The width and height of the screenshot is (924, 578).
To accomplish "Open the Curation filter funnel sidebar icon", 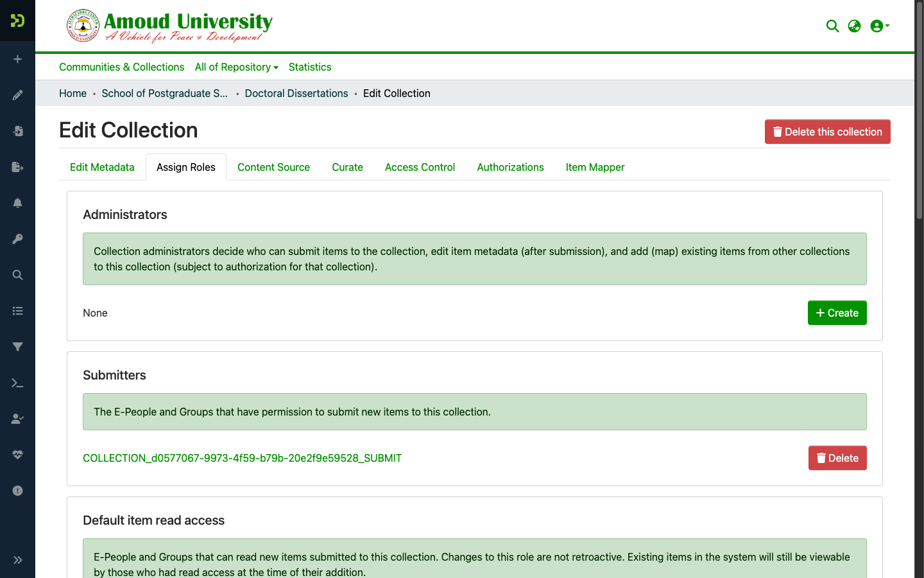I will pyautogui.click(x=17, y=347).
